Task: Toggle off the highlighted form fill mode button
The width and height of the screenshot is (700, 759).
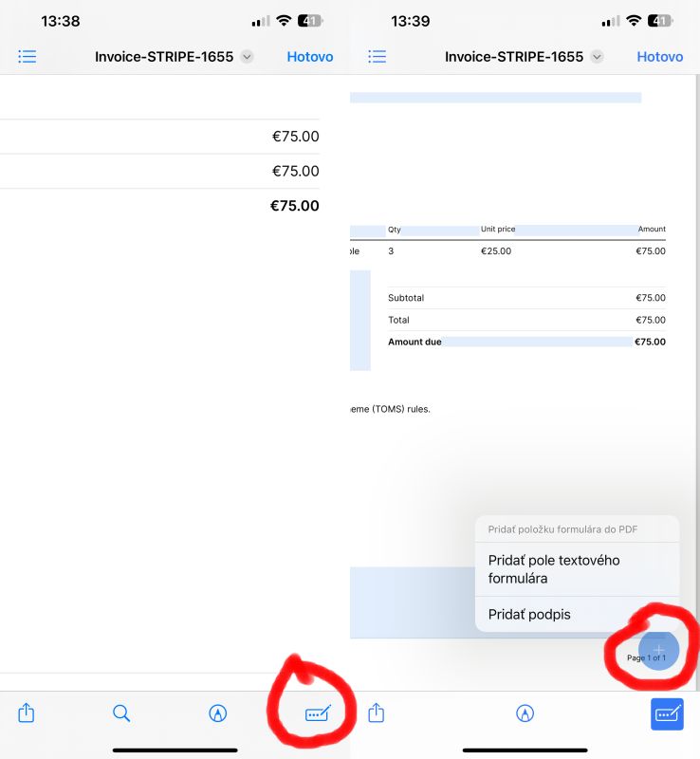Action: click(x=667, y=713)
